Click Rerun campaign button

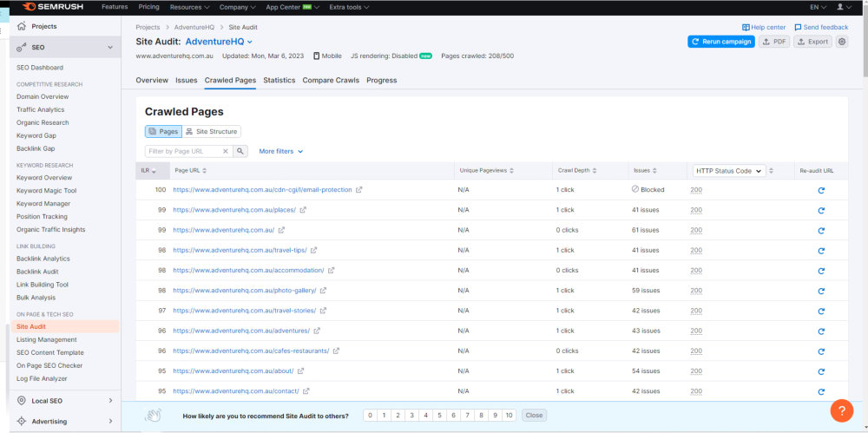pos(720,42)
